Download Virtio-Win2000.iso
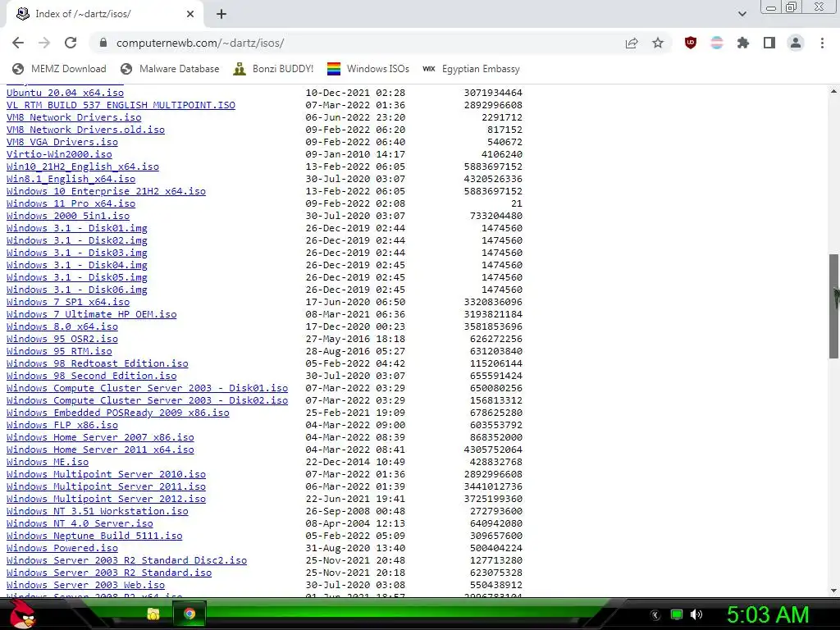The image size is (840, 630). click(x=59, y=154)
